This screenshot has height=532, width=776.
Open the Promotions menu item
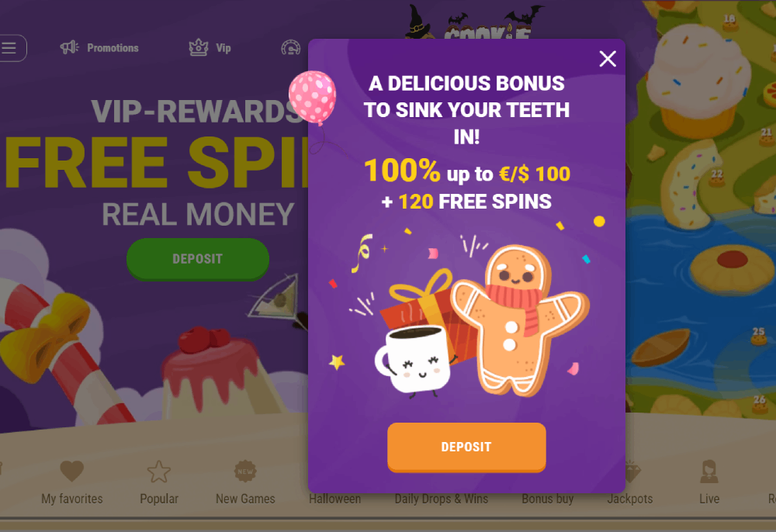coord(113,48)
